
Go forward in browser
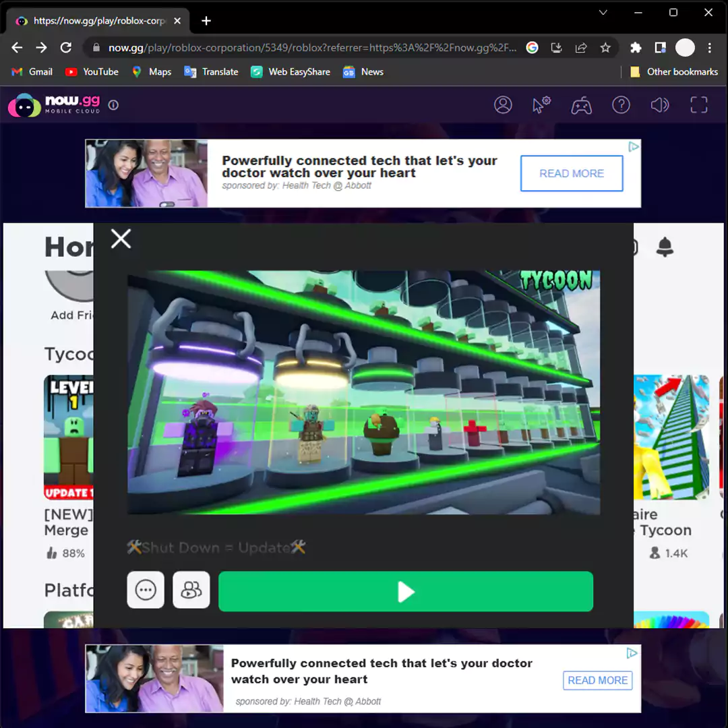coord(41,47)
